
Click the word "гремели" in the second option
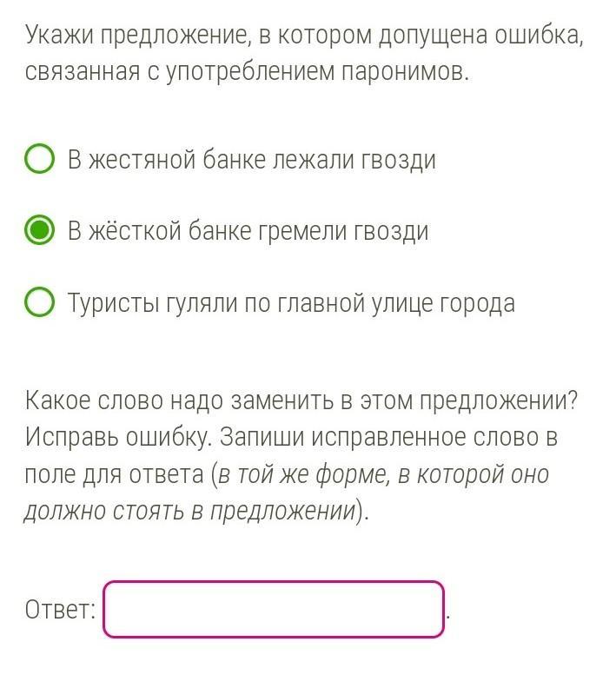[x=300, y=231]
